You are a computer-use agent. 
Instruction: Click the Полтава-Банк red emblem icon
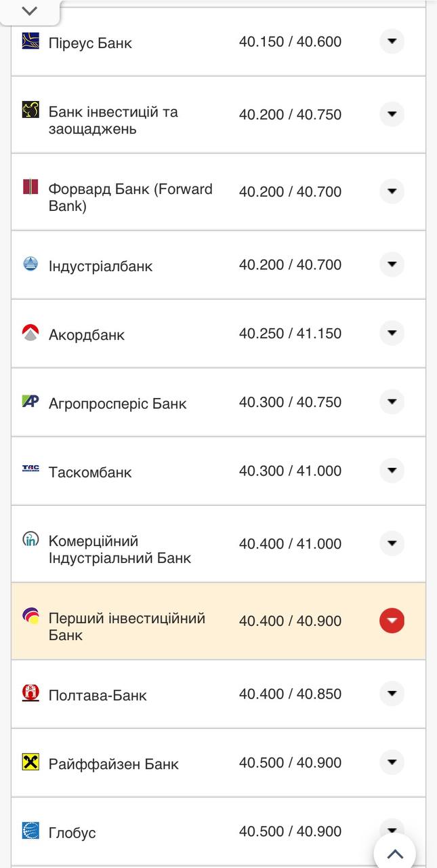pos(30,691)
